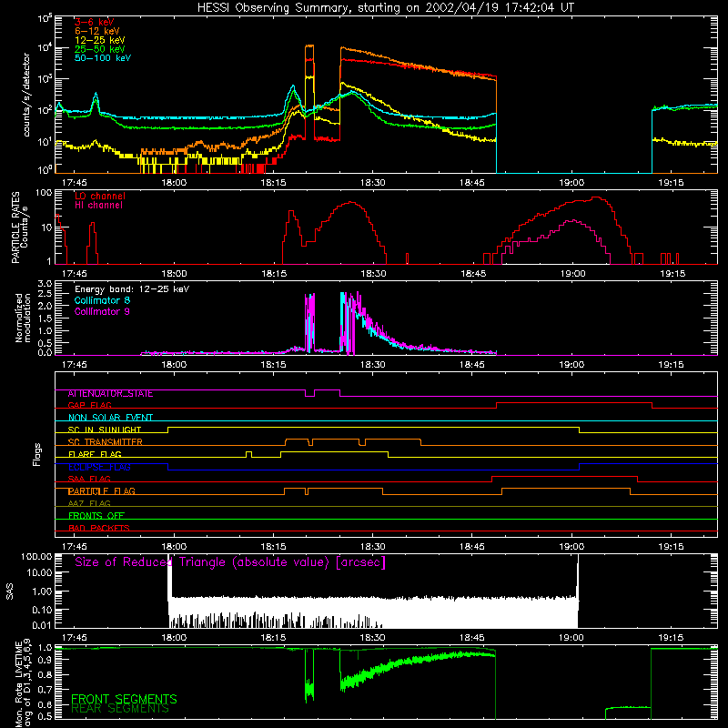Click the HESSI Observing Summary title
The image size is (728, 728).
point(385,8)
